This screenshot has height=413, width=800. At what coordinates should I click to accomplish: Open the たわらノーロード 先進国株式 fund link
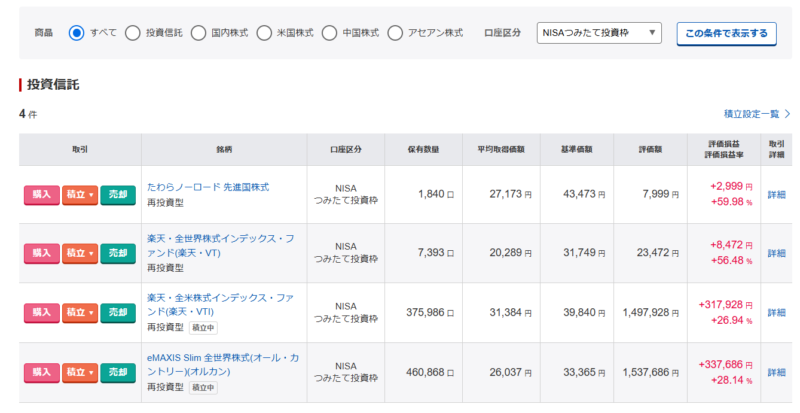[x=208, y=187]
